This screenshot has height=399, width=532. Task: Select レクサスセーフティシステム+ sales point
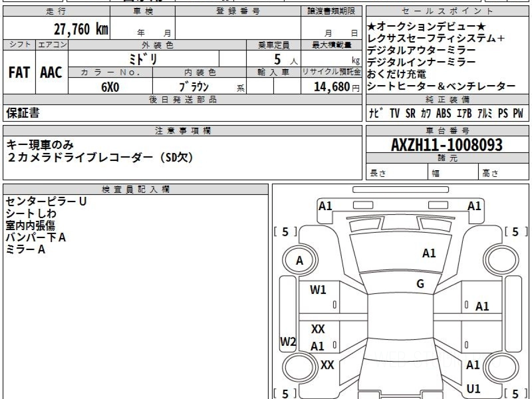click(x=436, y=39)
